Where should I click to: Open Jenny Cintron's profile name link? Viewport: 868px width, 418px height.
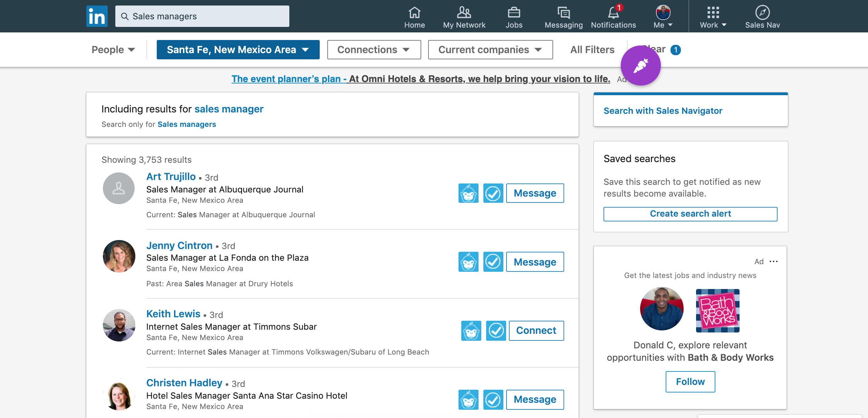pyautogui.click(x=179, y=246)
